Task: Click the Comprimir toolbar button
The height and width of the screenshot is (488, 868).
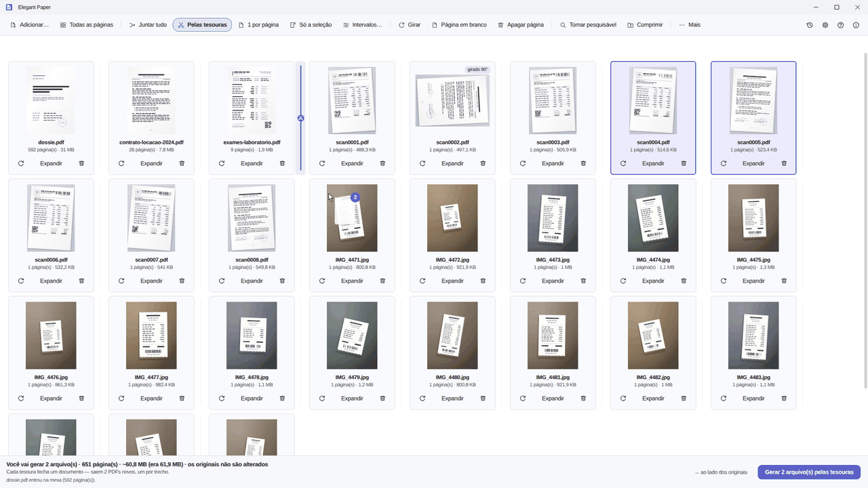Action: 645,25
